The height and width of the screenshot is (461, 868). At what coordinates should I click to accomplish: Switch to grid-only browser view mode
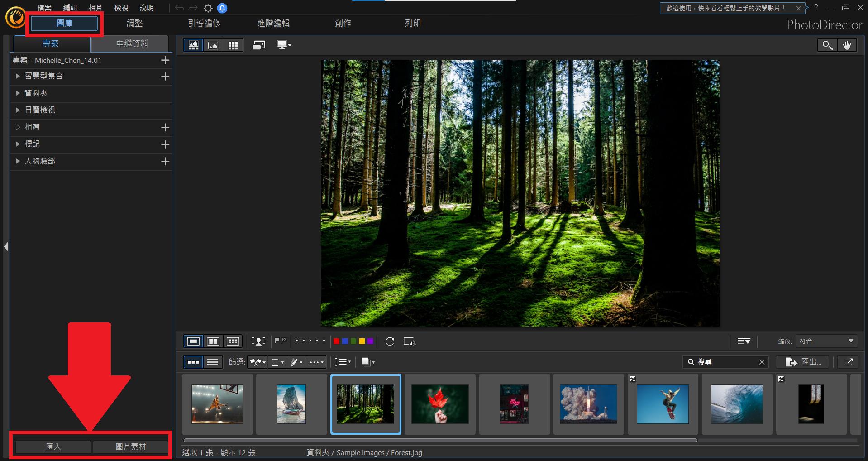tap(233, 45)
